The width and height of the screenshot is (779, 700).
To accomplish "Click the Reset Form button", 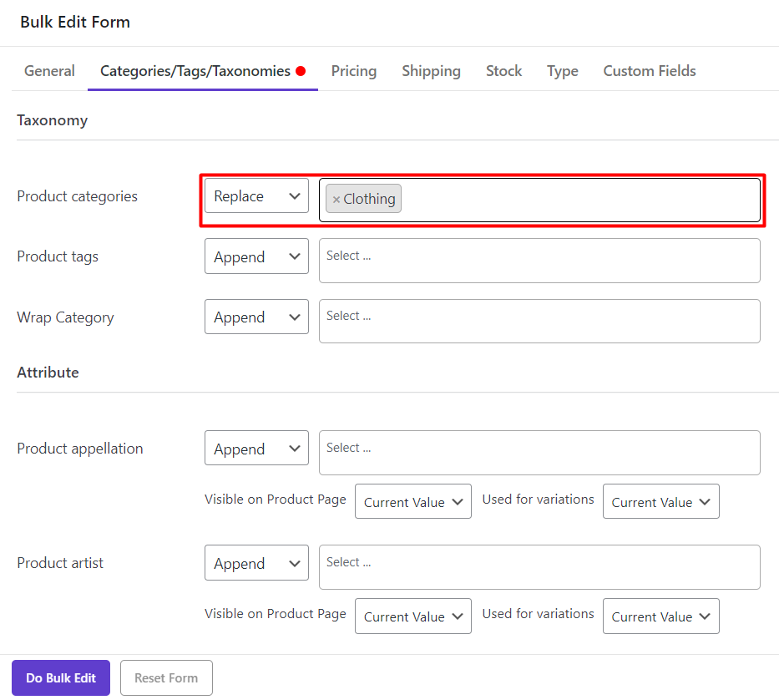I will [166, 678].
